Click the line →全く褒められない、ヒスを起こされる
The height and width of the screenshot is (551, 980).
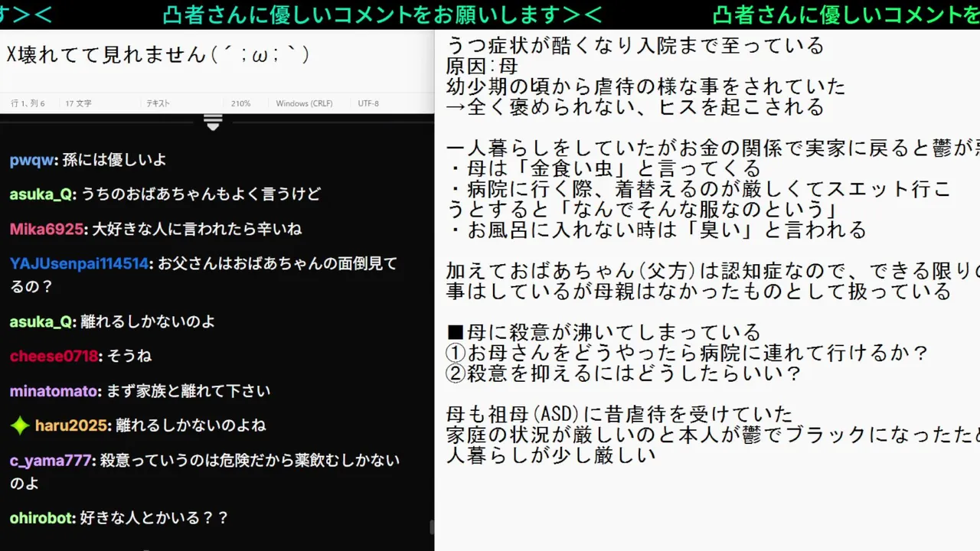click(635, 107)
